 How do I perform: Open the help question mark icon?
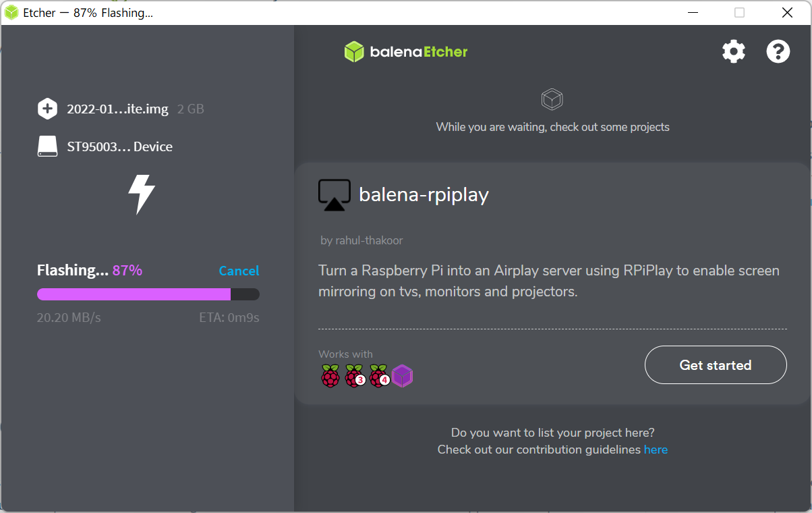click(778, 51)
